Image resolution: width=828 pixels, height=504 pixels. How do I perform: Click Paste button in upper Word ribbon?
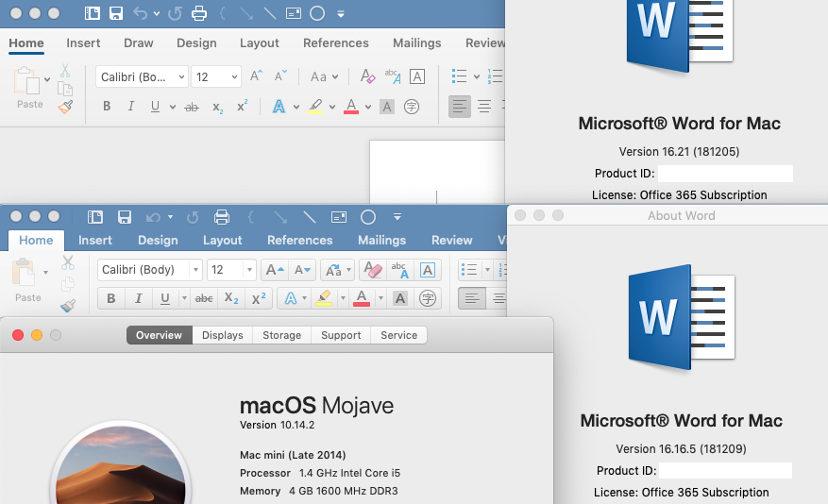[29, 87]
